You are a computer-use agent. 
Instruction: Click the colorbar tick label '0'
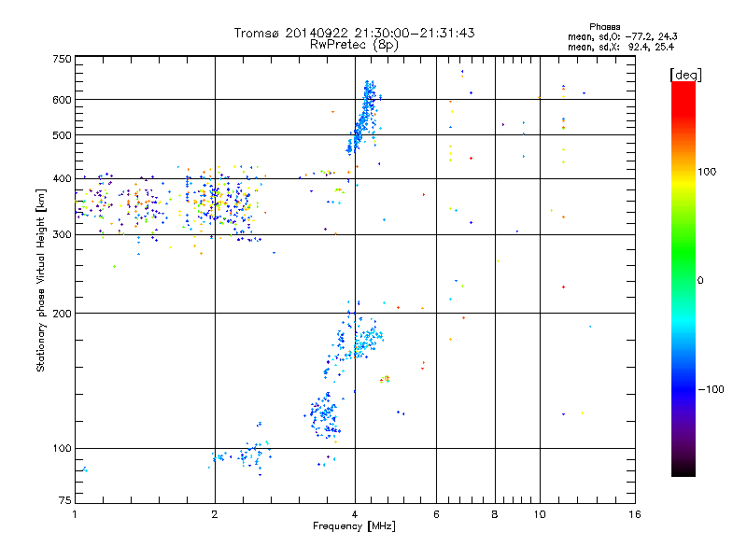(x=700, y=280)
